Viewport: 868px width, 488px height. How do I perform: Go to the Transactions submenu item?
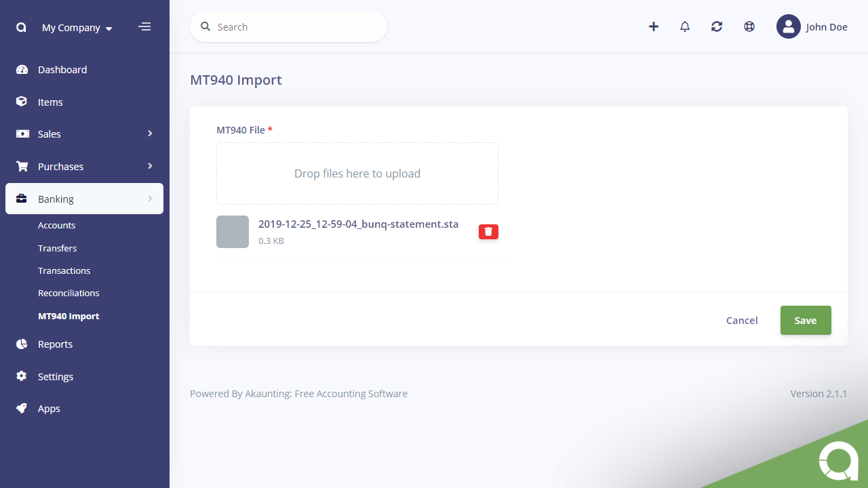pyautogui.click(x=64, y=270)
